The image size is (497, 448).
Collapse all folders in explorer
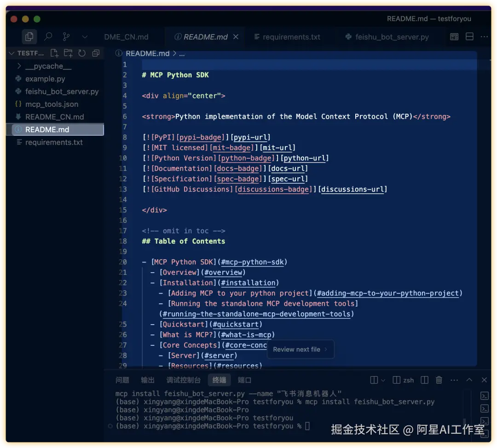(x=96, y=53)
